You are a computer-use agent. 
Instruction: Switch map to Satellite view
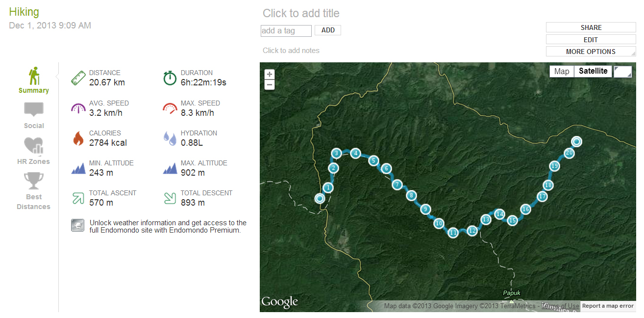tap(593, 71)
